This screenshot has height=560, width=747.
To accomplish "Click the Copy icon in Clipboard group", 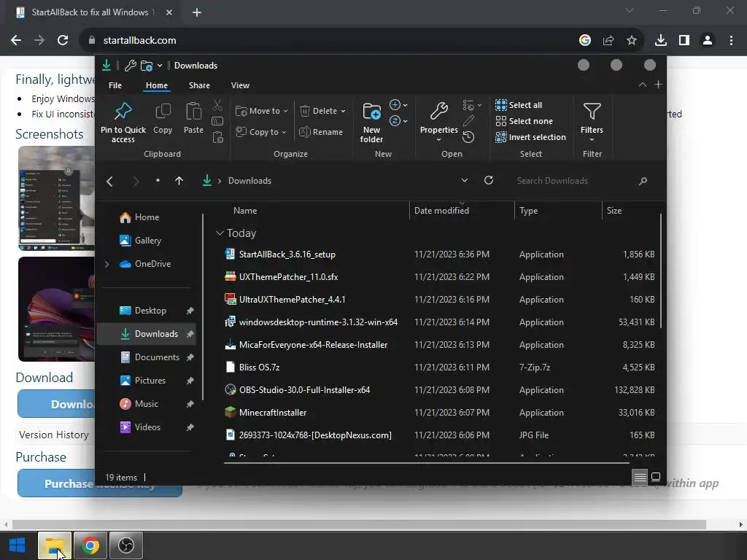I will [163, 112].
